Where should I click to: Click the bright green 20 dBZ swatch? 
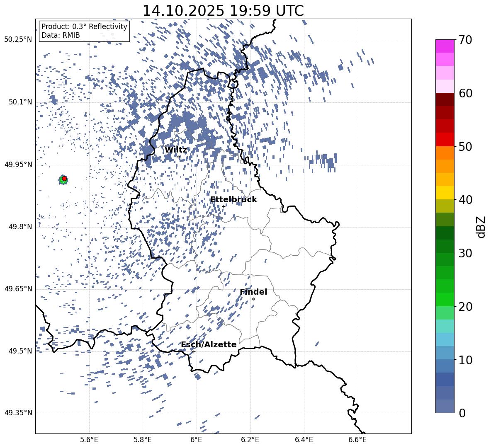click(x=445, y=299)
